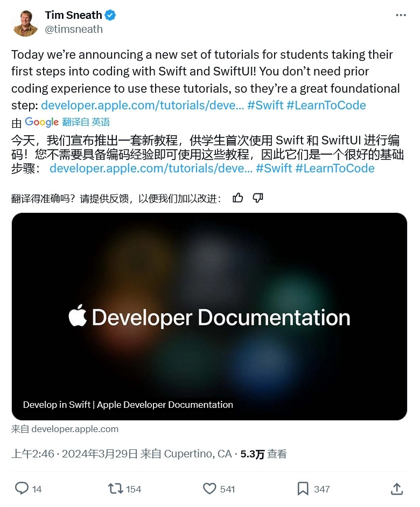
Task: Open developer.apple.com link in English text
Action: point(143,106)
